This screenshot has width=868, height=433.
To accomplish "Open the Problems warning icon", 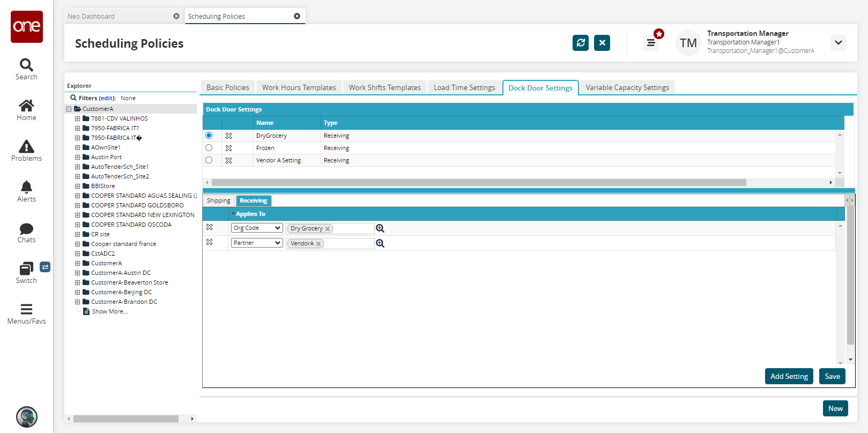I will coord(26,147).
